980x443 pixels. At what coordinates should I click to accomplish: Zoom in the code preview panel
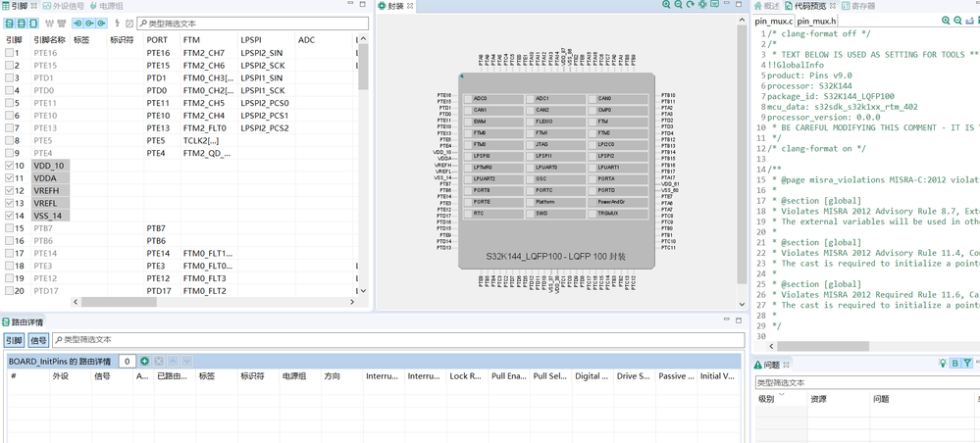click(947, 21)
